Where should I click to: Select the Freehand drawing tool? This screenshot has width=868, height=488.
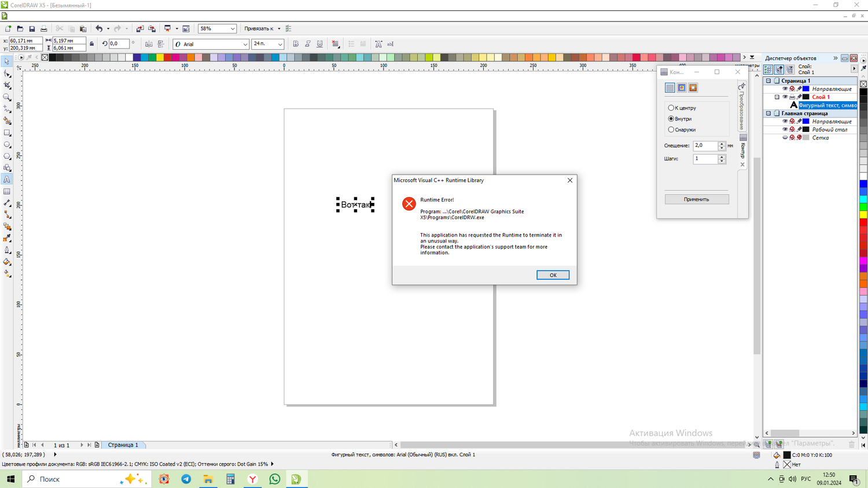7,109
